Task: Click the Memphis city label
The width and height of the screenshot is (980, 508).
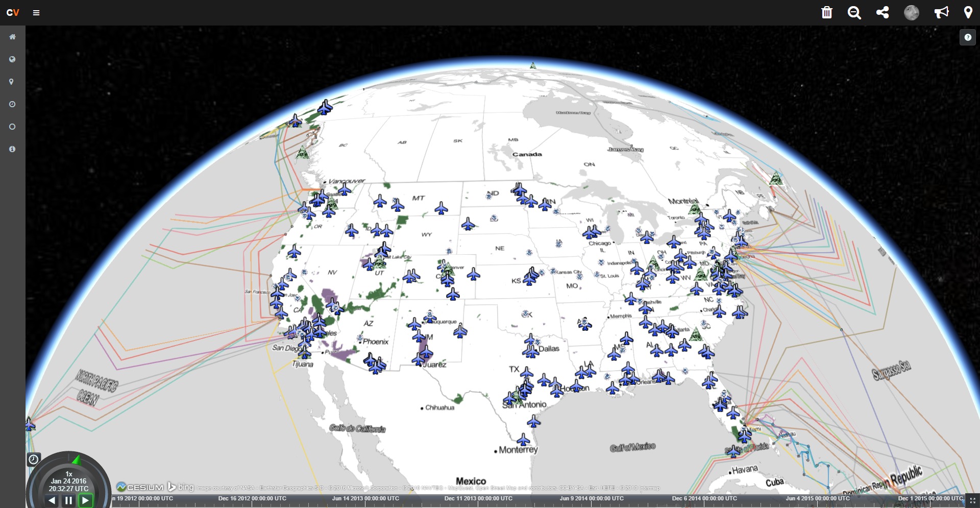Action: click(x=621, y=316)
